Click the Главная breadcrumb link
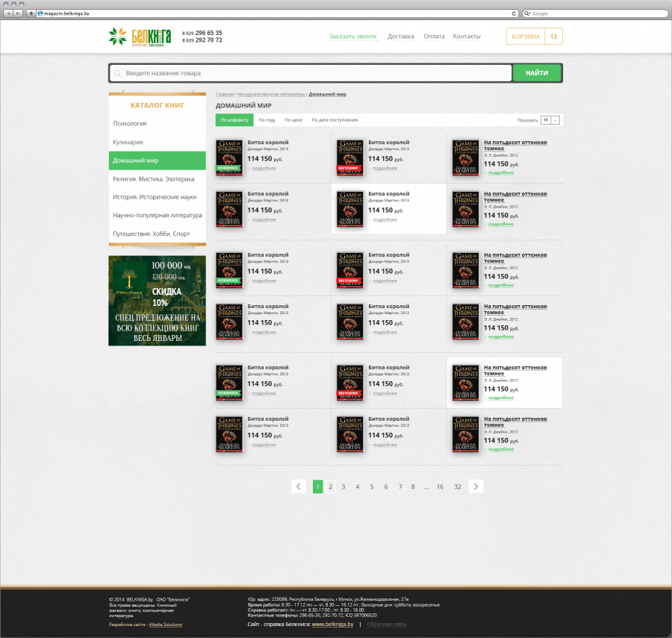The width and height of the screenshot is (672, 638). (225, 94)
